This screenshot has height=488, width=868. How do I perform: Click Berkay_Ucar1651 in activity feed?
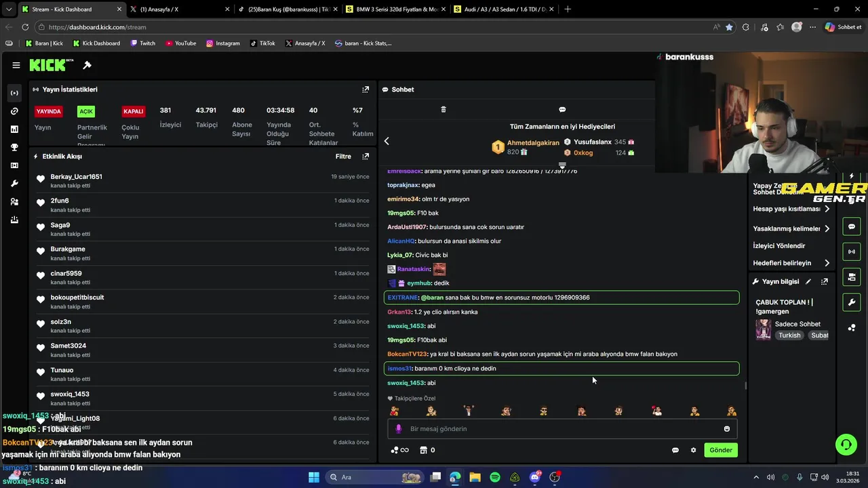tap(76, 177)
